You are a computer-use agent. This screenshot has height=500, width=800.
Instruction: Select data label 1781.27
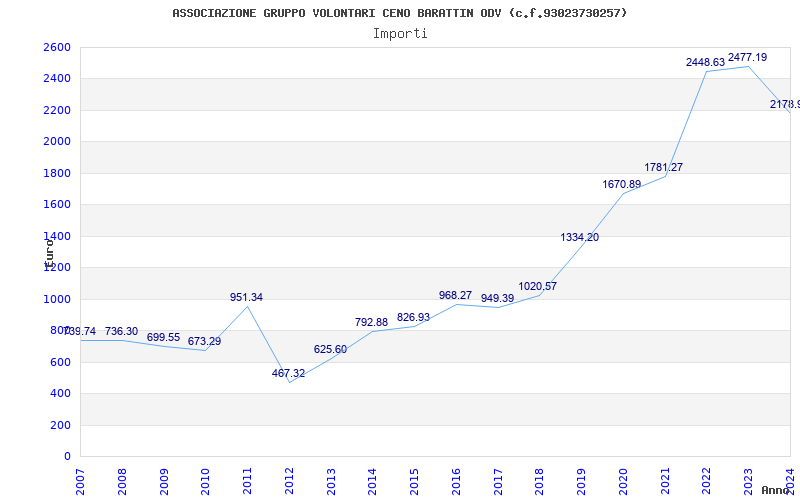click(663, 167)
